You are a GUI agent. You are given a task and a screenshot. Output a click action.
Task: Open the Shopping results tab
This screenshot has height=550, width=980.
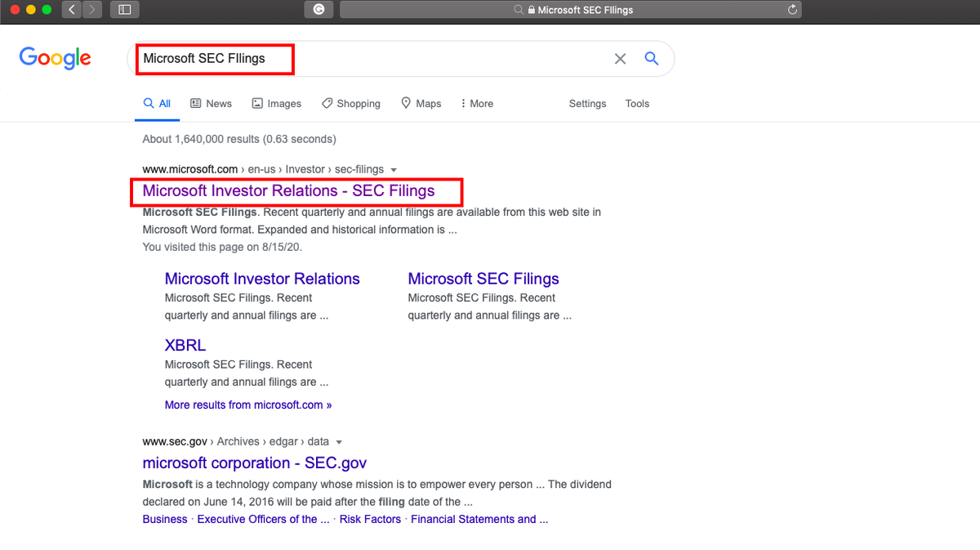pyautogui.click(x=350, y=104)
